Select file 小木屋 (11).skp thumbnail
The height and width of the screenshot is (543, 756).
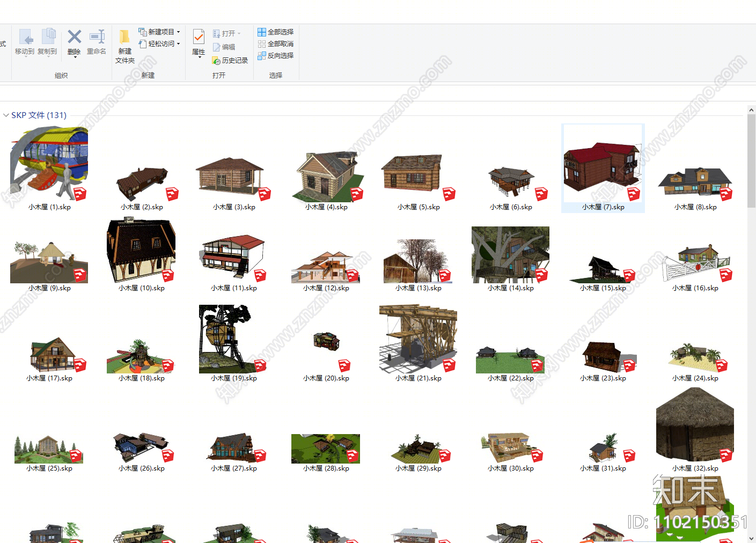click(x=233, y=258)
